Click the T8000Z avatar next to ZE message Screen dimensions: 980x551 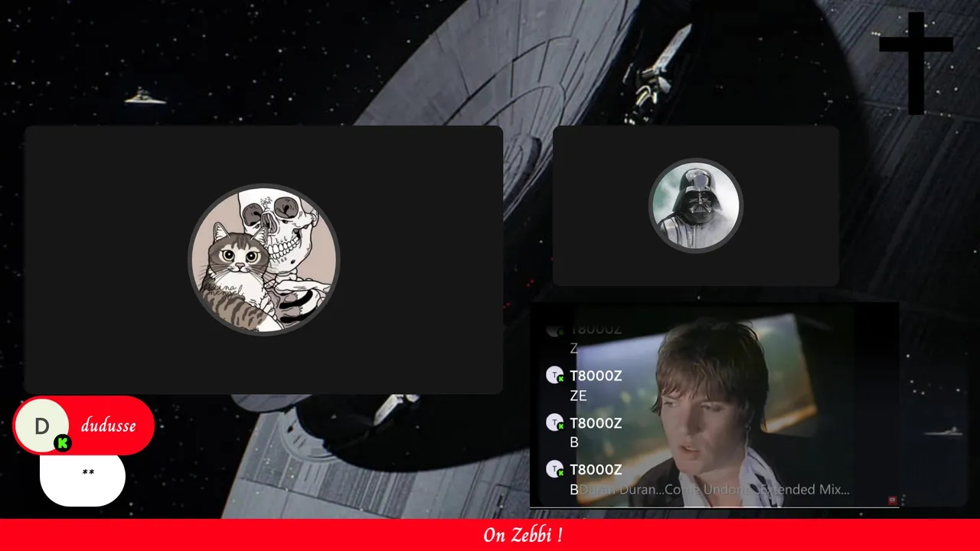[555, 376]
